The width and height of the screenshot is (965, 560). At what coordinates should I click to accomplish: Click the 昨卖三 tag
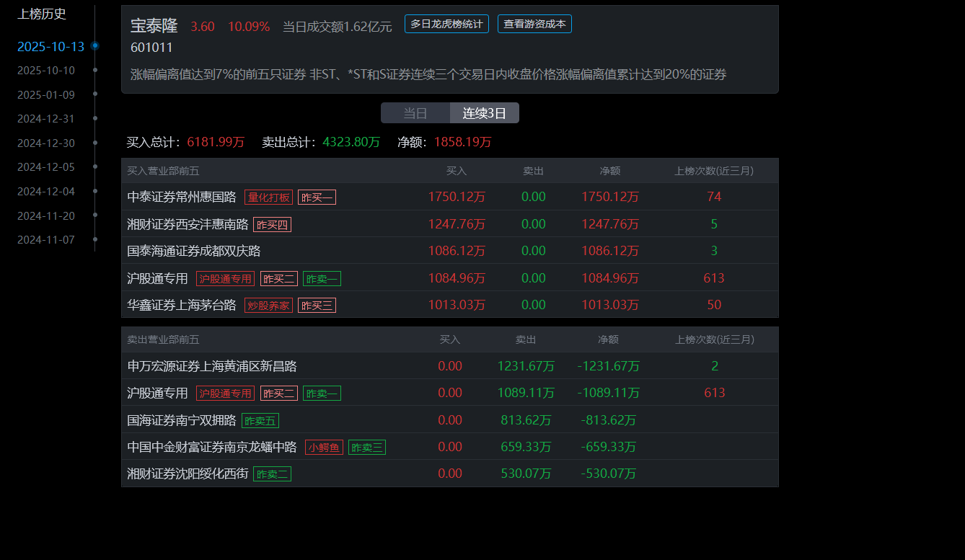point(367,448)
